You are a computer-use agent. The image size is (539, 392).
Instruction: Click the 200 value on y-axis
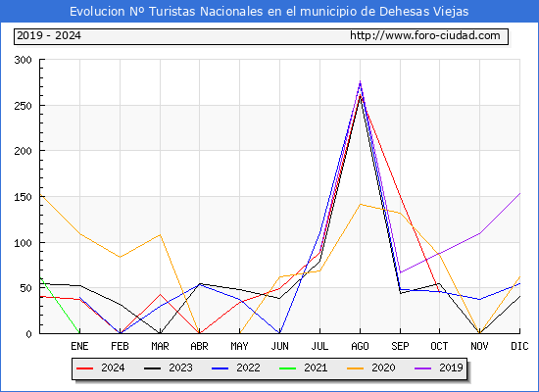24,151
